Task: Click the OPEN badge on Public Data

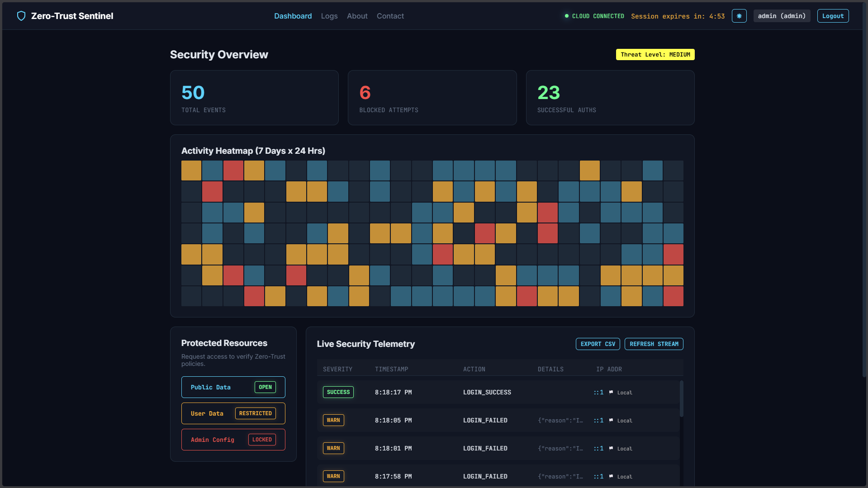Action: click(265, 387)
